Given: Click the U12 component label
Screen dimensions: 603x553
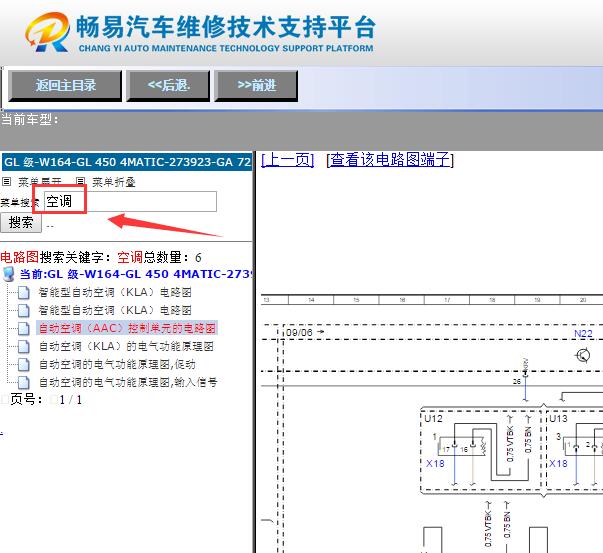Looking at the screenshot, I should pos(433,418).
